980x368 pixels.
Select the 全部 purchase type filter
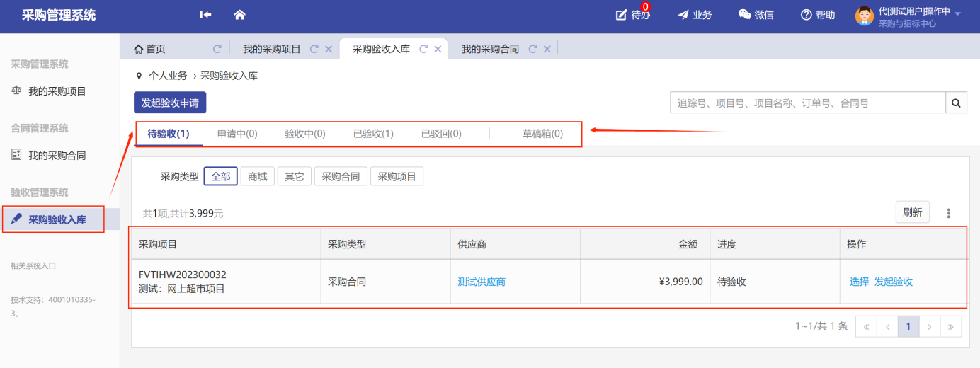click(220, 177)
